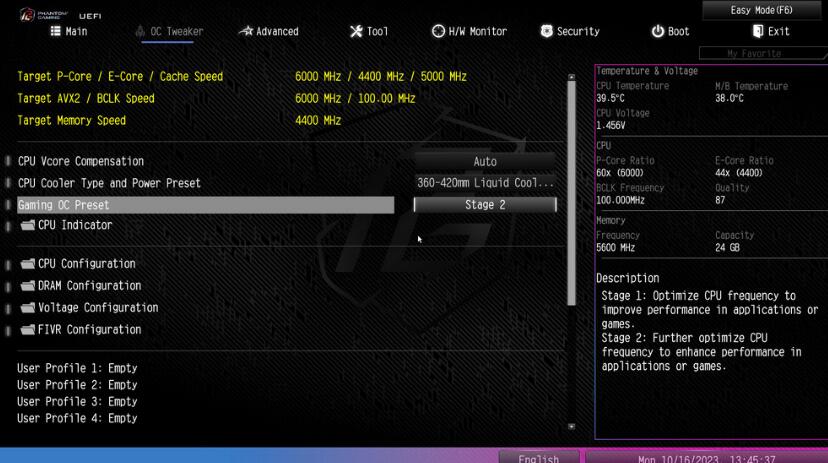828x463 pixels.
Task: Click the Description heading
Action: [627, 278]
